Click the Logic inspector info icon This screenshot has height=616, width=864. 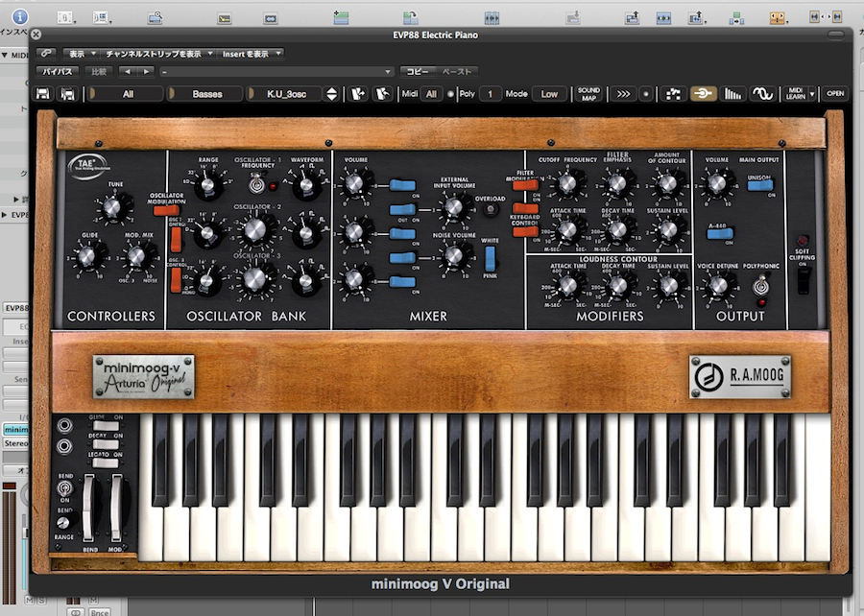pyautogui.click(x=20, y=17)
